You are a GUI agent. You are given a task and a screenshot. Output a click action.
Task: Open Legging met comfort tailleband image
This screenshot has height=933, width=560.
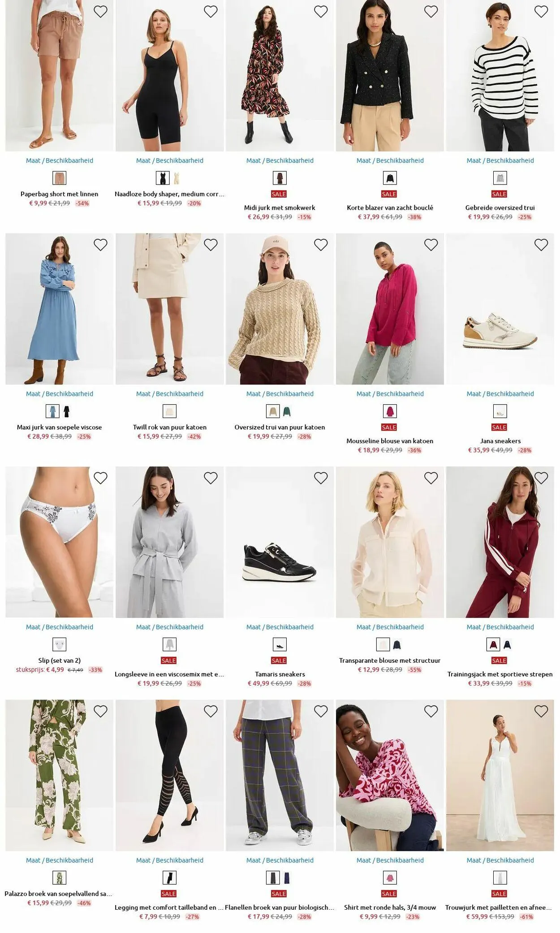(x=169, y=775)
